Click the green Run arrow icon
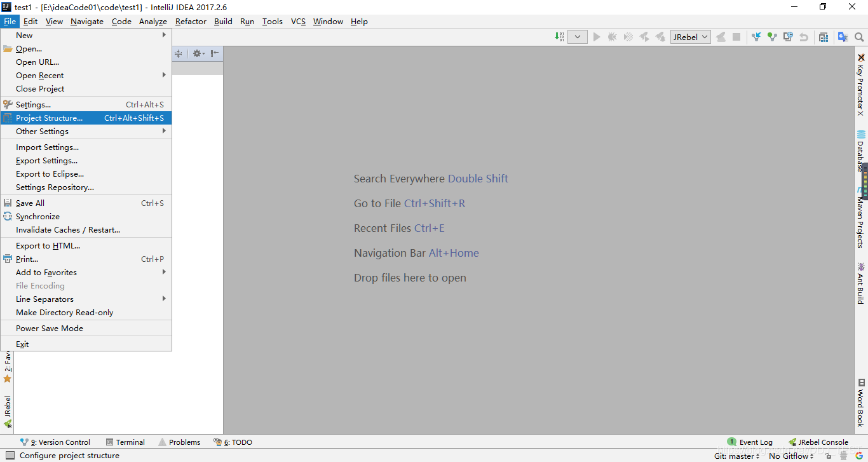Viewport: 868px width, 462px height. tap(597, 37)
